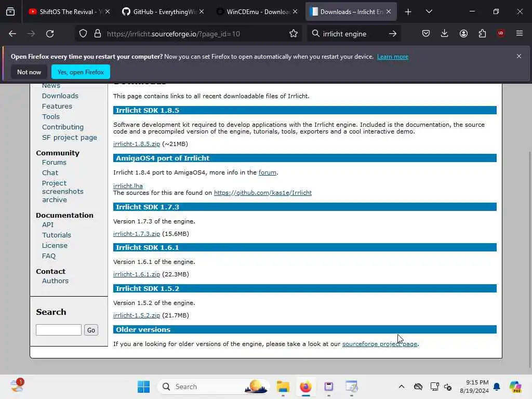532x399 pixels.
Task: Open Downloads in the sidebar
Action: tap(60, 96)
